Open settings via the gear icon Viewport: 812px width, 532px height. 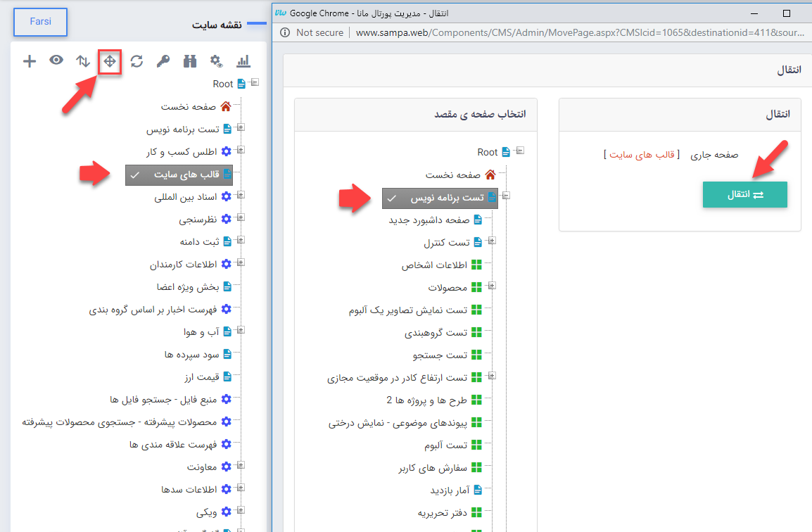point(217,61)
